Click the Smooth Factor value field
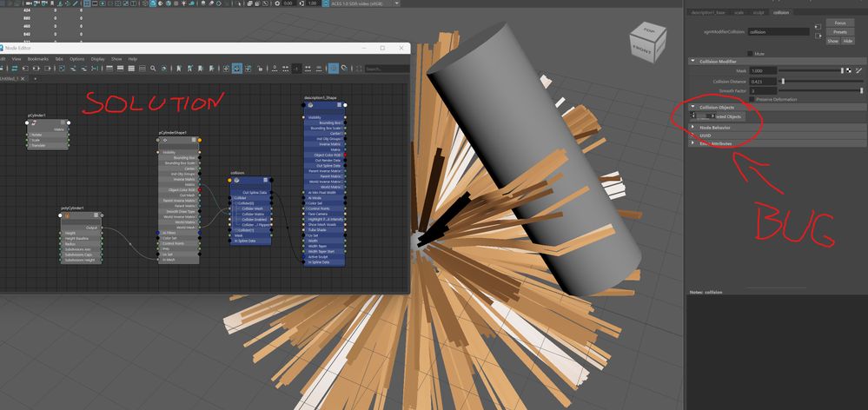 763,90
